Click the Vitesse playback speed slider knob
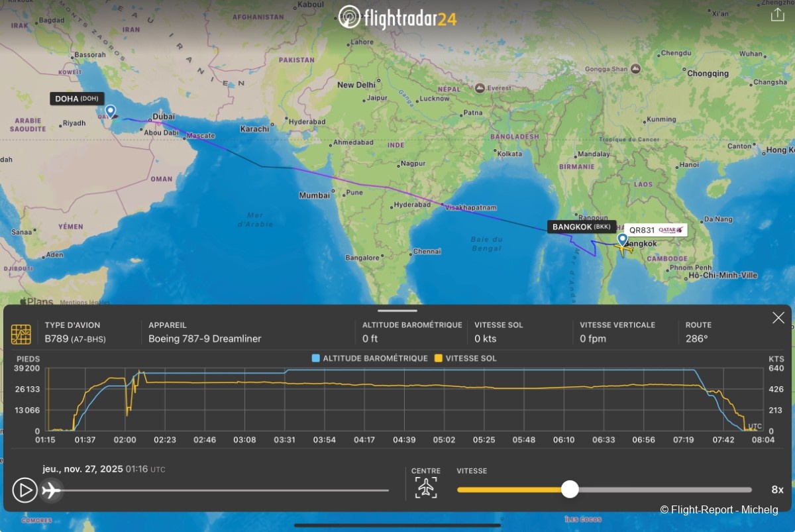Screen dimensions: 795x532 570,490
